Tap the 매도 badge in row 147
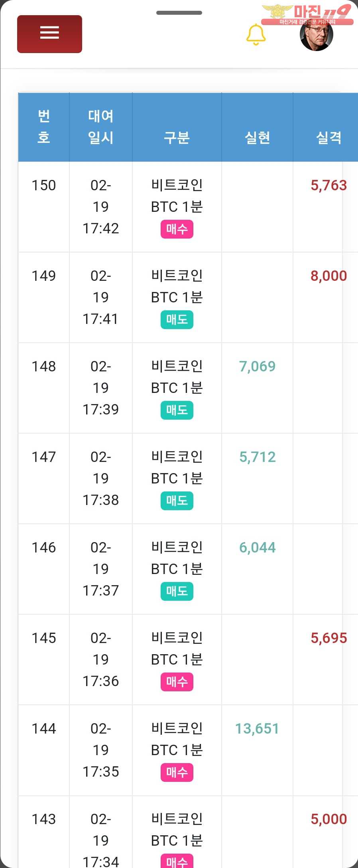Viewport: 358px width, 868px height. coord(177,501)
